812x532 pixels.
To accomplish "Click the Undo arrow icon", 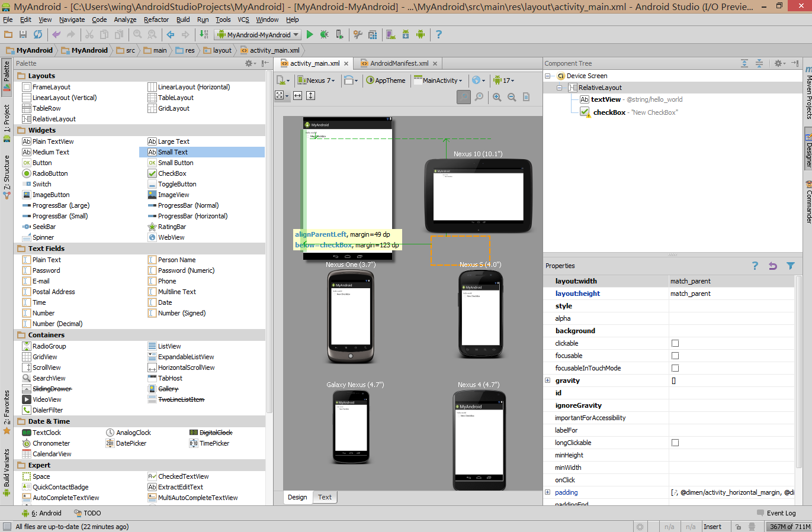I will [x=56, y=34].
